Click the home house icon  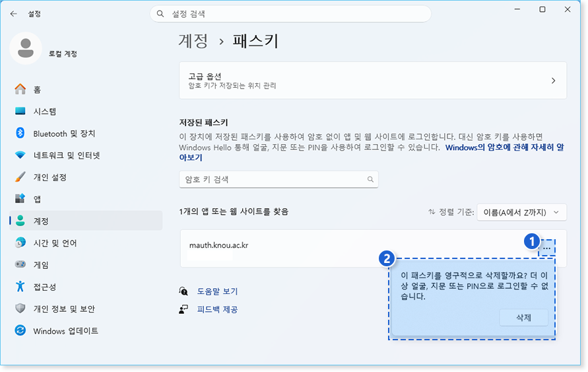(x=20, y=89)
